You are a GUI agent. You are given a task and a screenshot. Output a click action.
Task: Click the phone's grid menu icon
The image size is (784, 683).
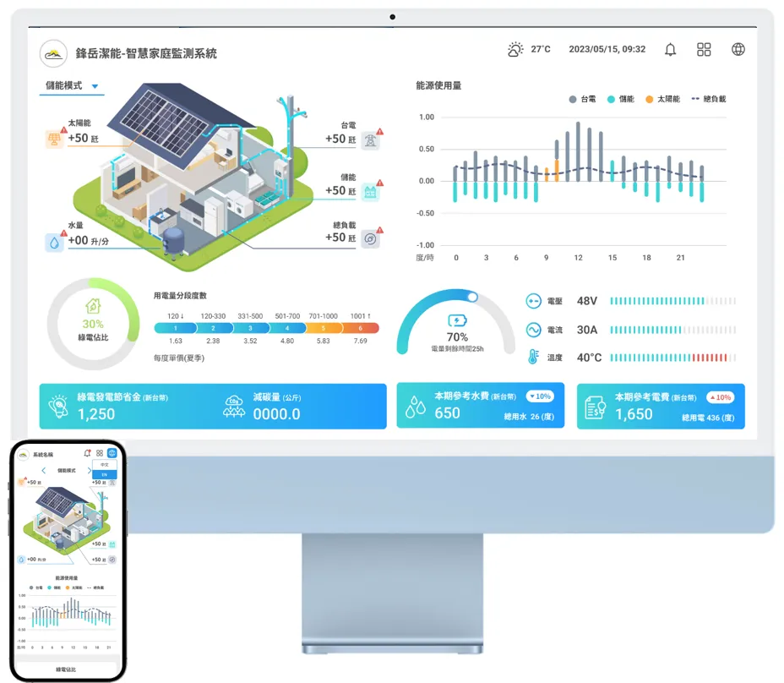click(100, 453)
